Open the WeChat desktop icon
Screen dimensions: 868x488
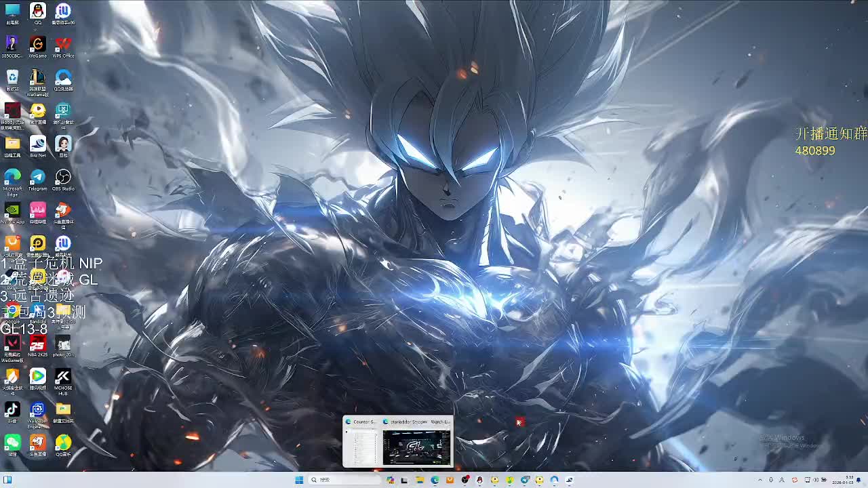pyautogui.click(x=12, y=443)
